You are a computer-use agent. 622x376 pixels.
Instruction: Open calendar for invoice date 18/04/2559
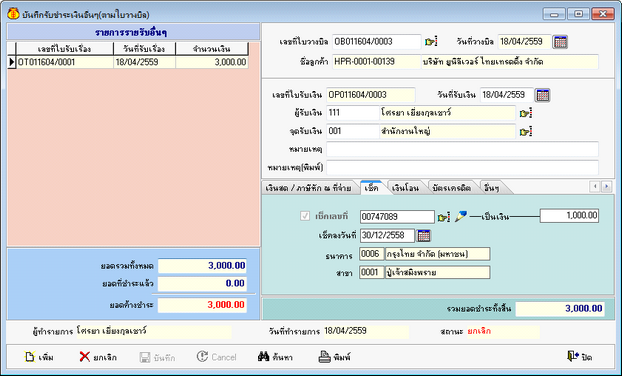[560, 42]
